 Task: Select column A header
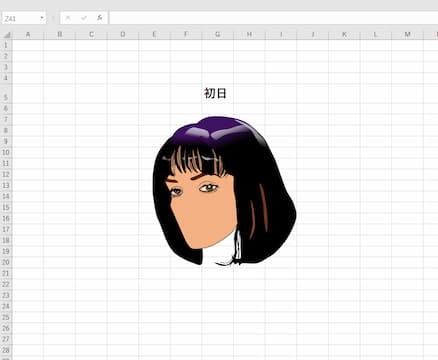28,35
